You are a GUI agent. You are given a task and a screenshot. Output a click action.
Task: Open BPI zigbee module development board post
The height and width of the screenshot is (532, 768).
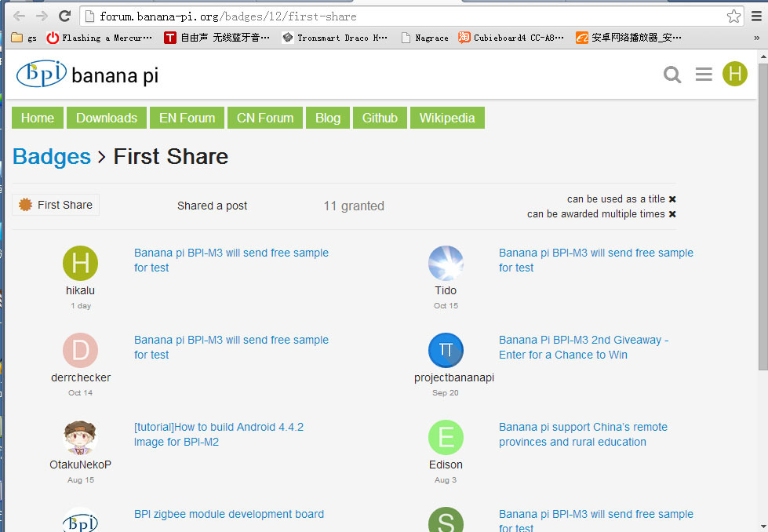click(x=229, y=515)
